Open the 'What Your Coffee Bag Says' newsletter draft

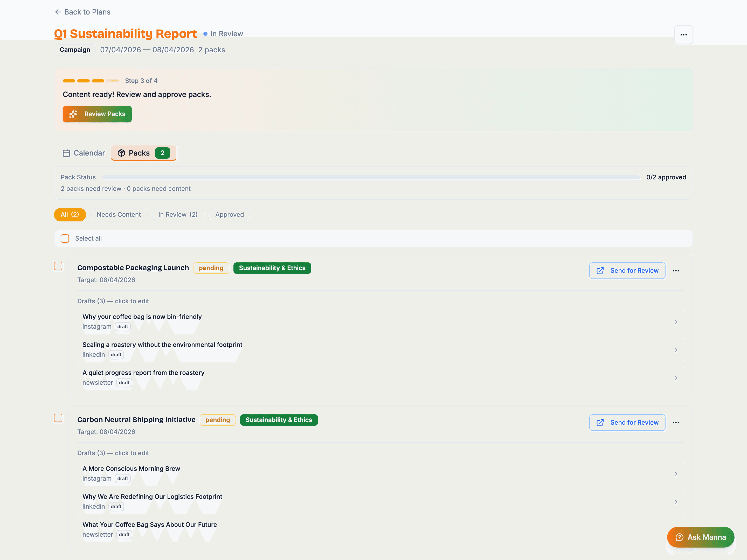tap(150, 524)
